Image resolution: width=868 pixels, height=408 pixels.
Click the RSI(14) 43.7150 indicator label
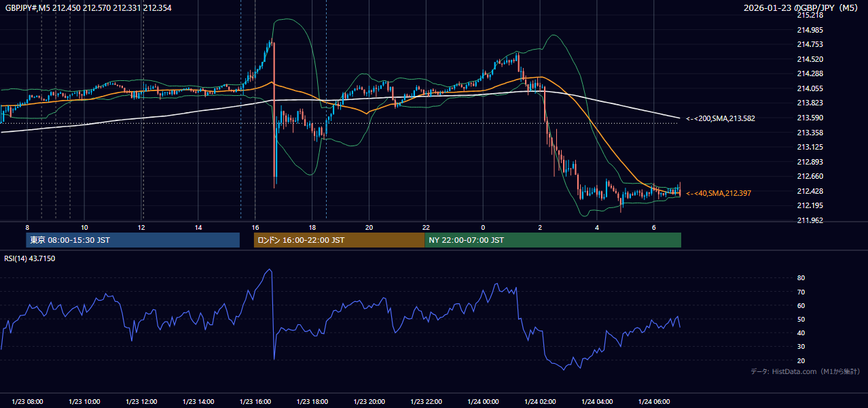click(31, 258)
